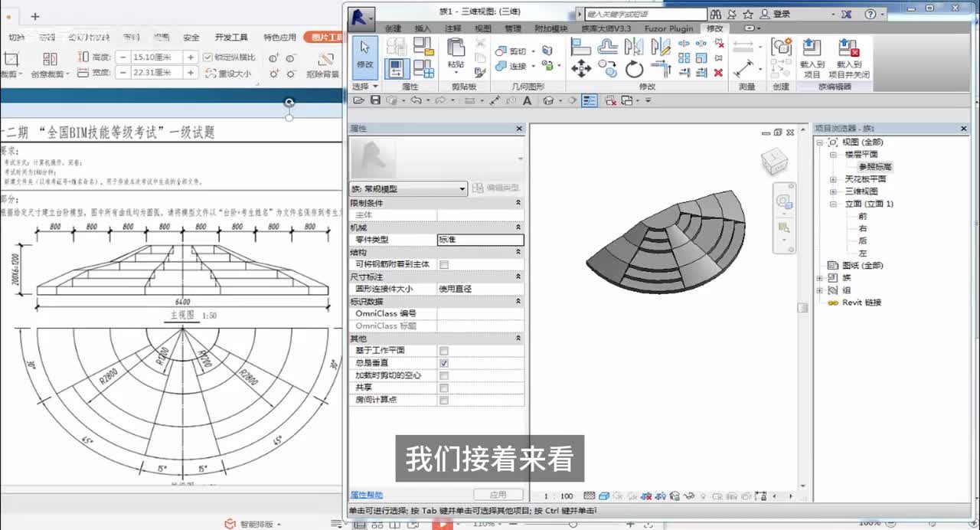980x530 pixels.
Task: Collapse the 限制条件 section
Action: [518, 203]
